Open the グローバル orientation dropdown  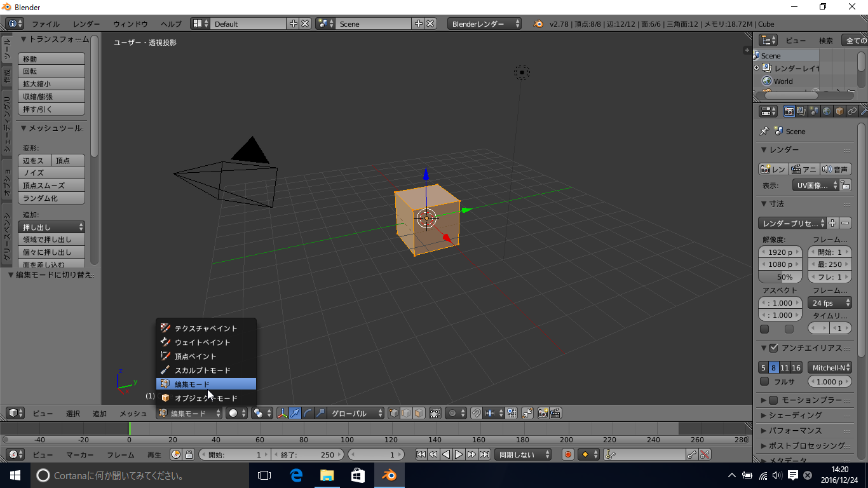(x=356, y=413)
